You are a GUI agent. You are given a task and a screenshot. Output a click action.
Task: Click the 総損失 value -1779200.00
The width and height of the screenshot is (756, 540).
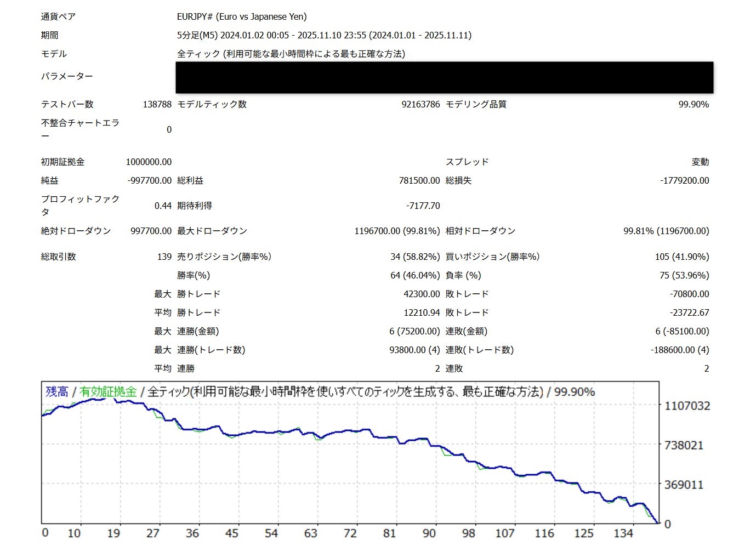click(684, 180)
